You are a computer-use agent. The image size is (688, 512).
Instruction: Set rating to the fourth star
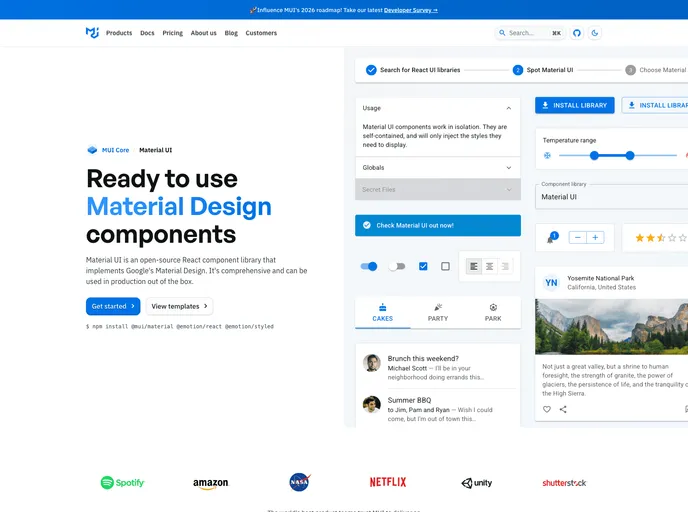tap(672, 238)
